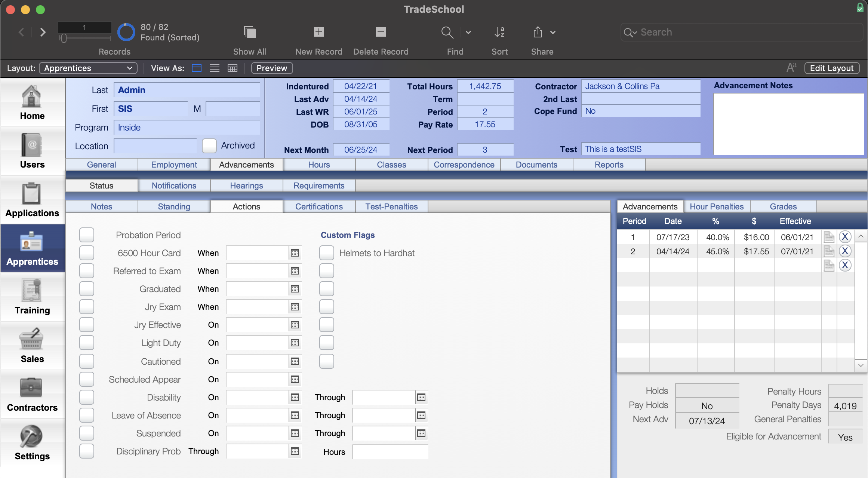Switch to the Hours tab
Viewport: 868px width, 478px height.
[x=319, y=165]
